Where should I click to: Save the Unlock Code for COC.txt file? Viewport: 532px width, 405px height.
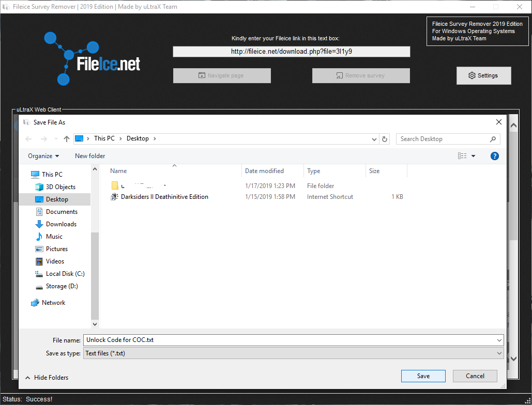423,376
